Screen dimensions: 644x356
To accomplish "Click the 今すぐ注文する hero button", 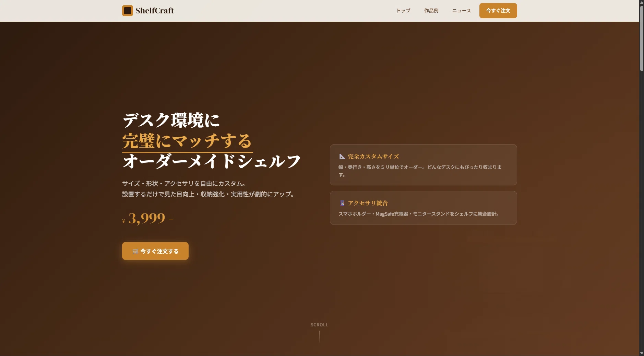I will tap(155, 251).
